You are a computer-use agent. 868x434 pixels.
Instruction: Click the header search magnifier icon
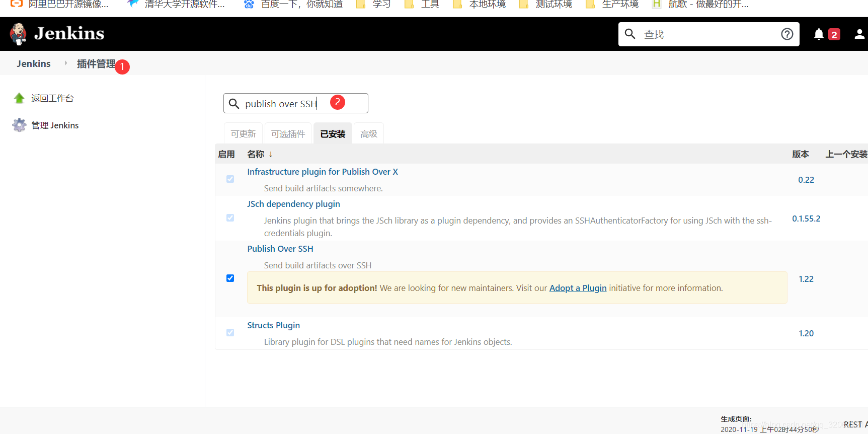coord(630,34)
